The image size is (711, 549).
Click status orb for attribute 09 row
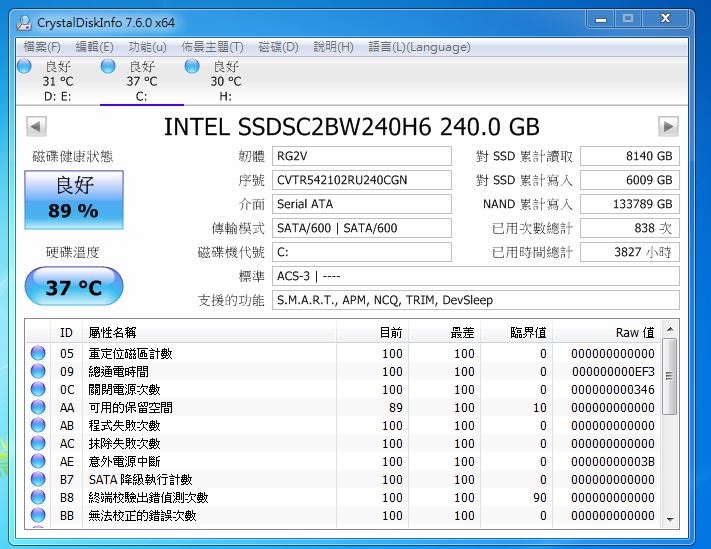click(38, 371)
